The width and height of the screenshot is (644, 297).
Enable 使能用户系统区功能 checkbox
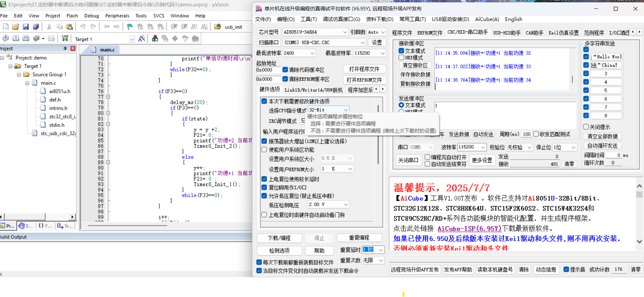tap(264, 150)
